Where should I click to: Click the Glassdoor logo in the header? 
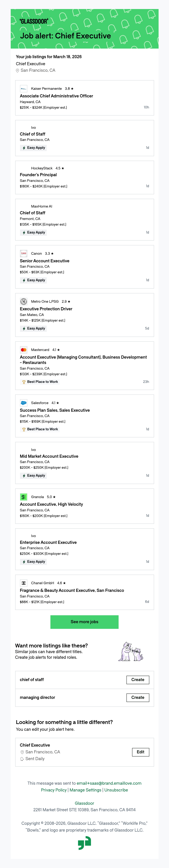(34, 21)
